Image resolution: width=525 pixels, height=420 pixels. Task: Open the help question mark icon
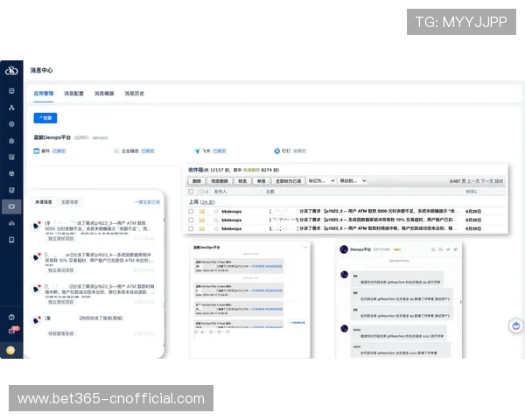(11, 317)
